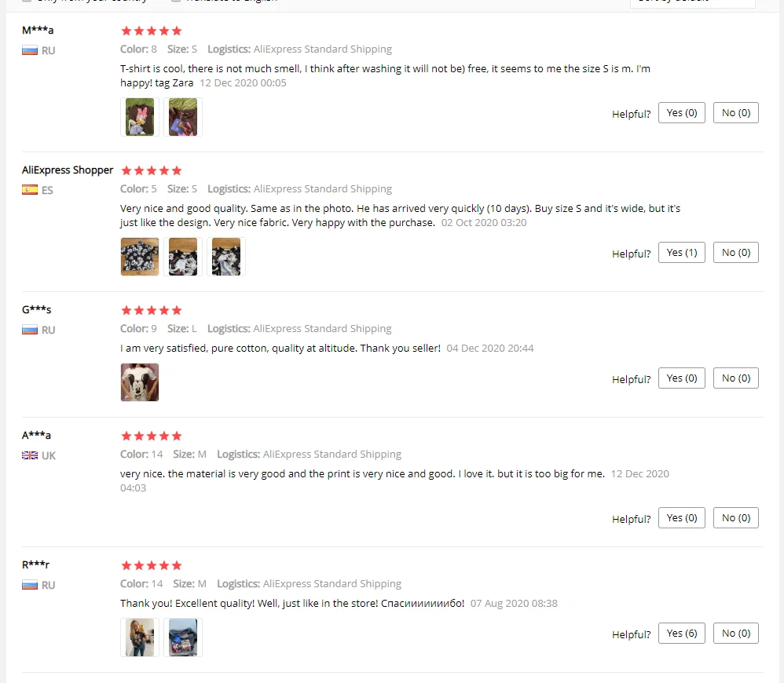The height and width of the screenshot is (683, 784).
Task: Vote No on AliExpress Shopper's review
Action: (736, 252)
